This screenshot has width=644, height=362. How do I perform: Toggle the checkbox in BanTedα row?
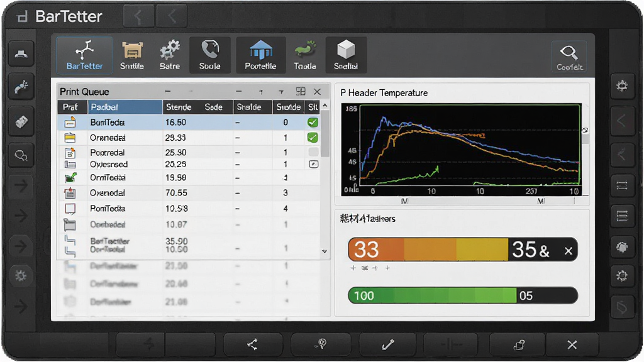click(x=313, y=123)
